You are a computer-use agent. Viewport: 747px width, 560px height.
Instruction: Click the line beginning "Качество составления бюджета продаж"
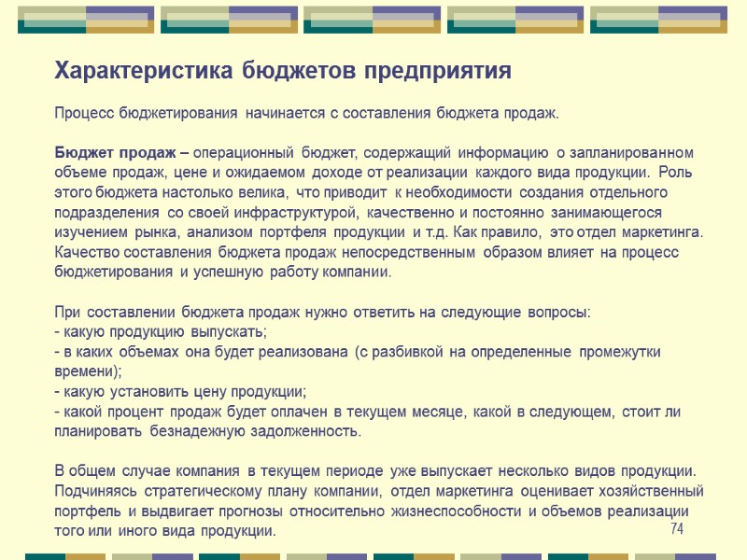coord(366,252)
